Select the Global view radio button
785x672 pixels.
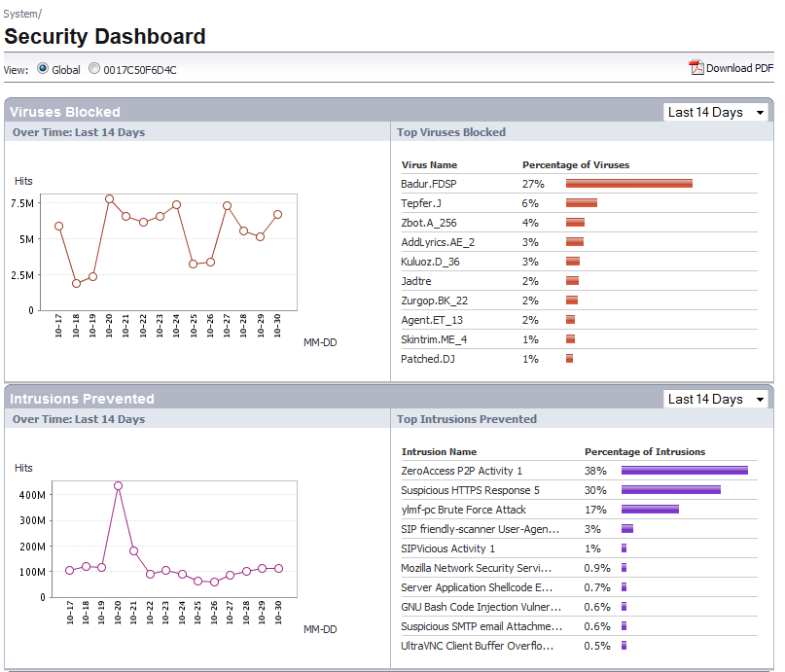43,69
